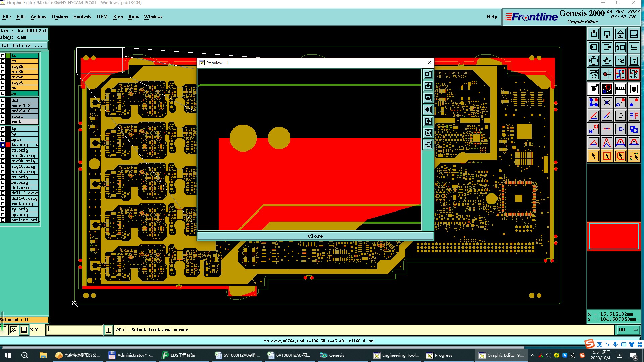
Task: Open the Options menu
Action: click(x=60, y=17)
